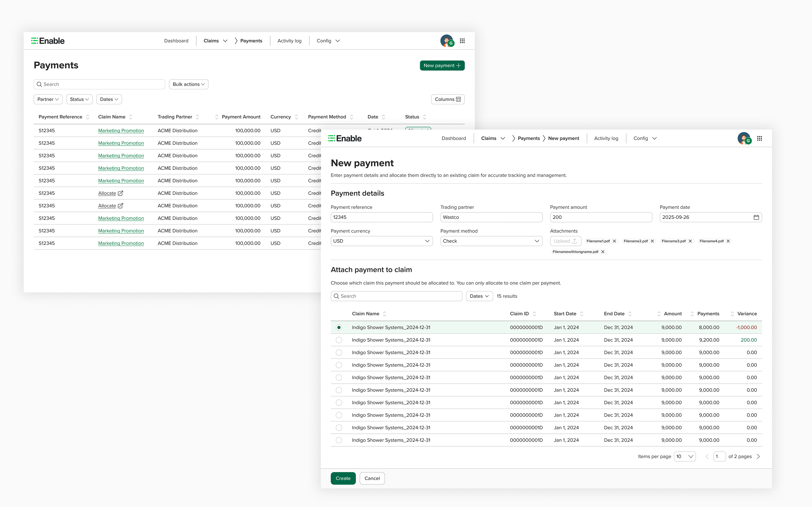Image resolution: width=812 pixels, height=507 pixels.
Task: Navigate to the Activity log tab
Action: point(606,138)
